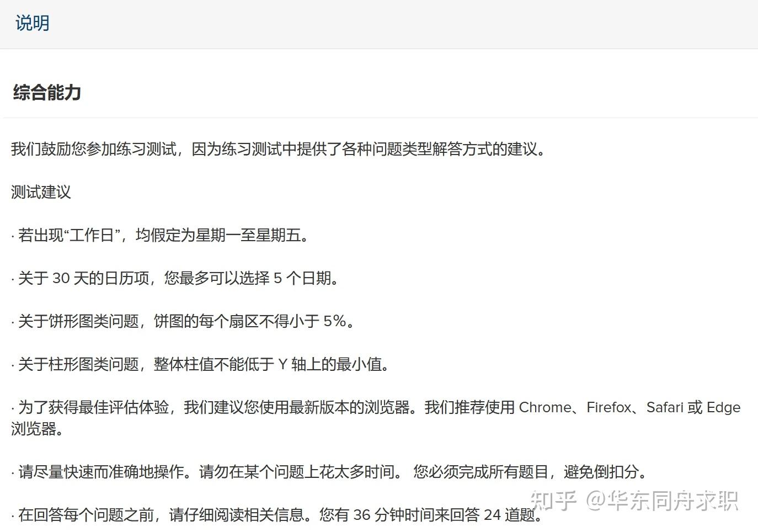Click the word Firefox in the text
This screenshot has height=532, width=758.
click(x=608, y=407)
